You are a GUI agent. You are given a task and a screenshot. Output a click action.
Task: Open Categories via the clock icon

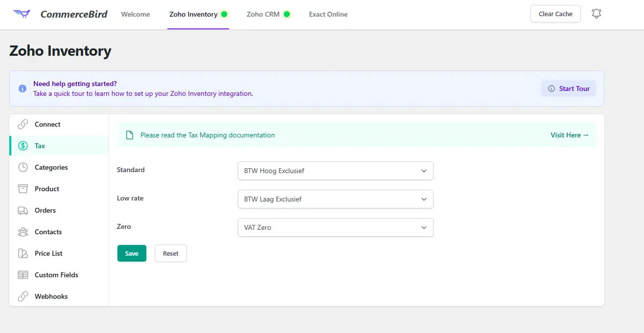[x=23, y=167]
